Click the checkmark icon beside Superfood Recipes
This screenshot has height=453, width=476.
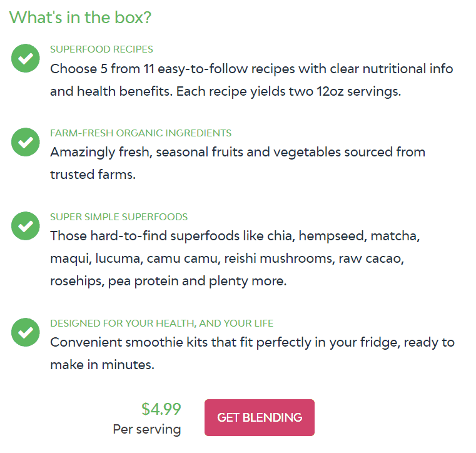(x=26, y=58)
